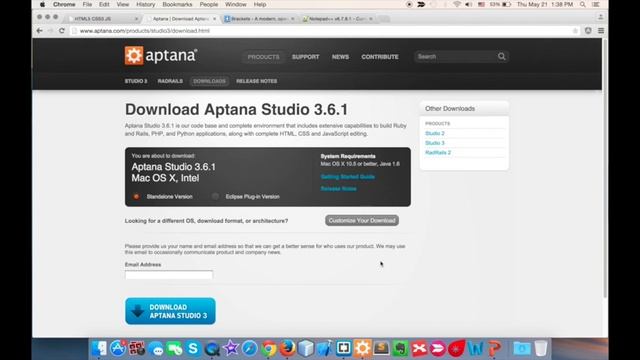This screenshot has width=640, height=360.
Task: Open Google Chrome from the dock
Action: 269,348
